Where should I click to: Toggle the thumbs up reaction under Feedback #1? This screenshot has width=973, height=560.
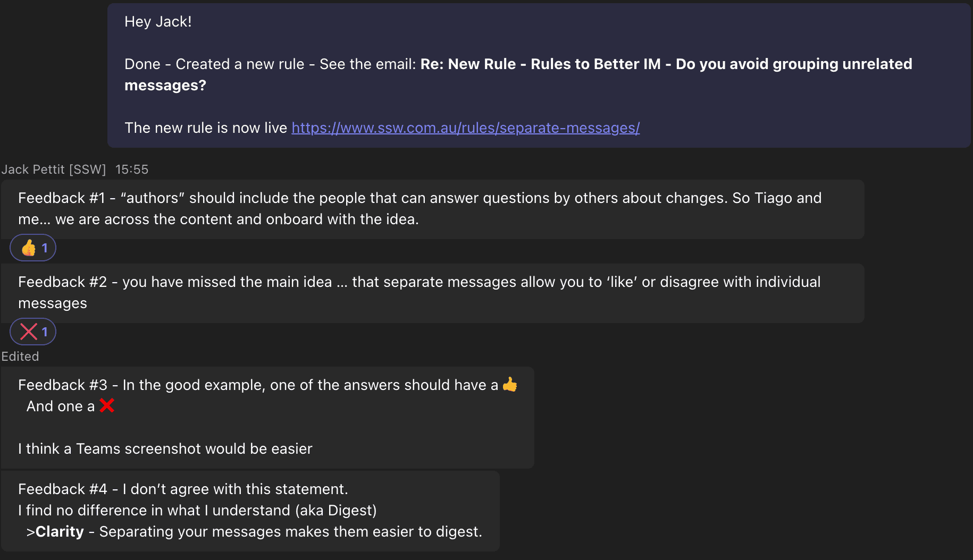(33, 248)
